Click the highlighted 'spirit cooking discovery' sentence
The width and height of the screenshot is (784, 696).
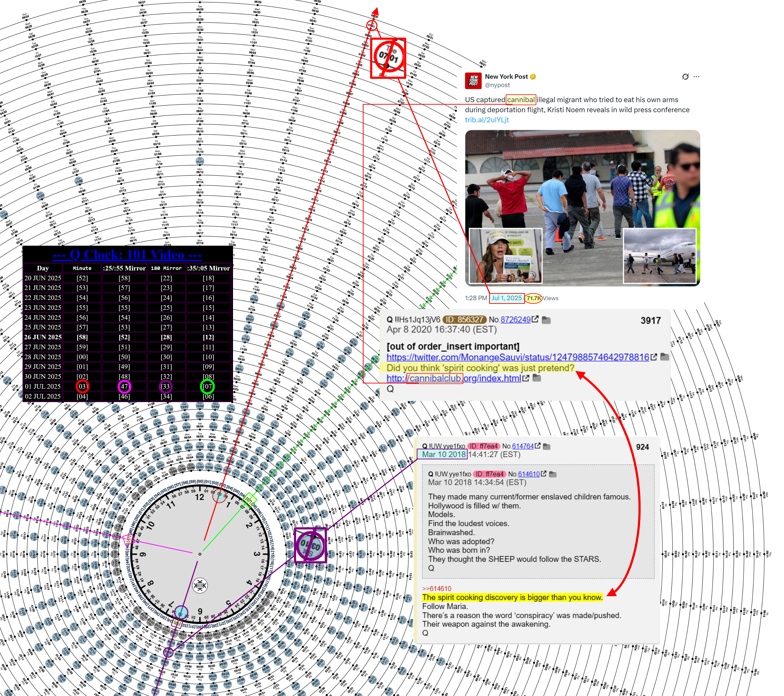[x=512, y=597]
